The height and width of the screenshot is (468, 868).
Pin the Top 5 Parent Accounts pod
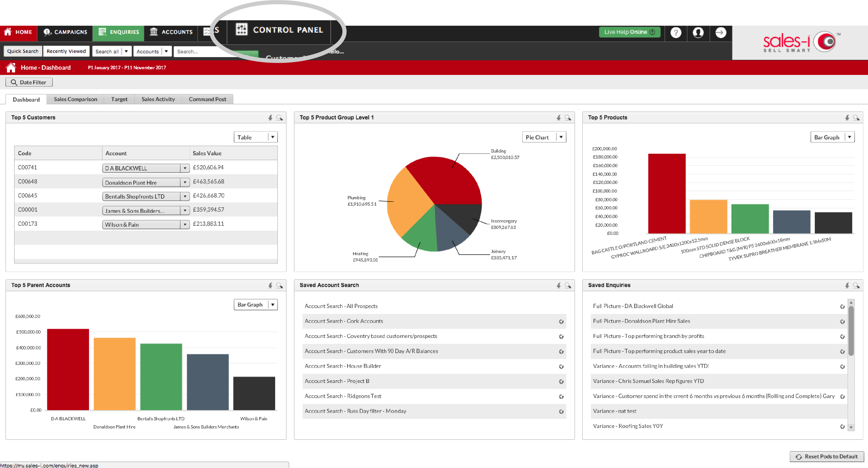[x=270, y=285]
